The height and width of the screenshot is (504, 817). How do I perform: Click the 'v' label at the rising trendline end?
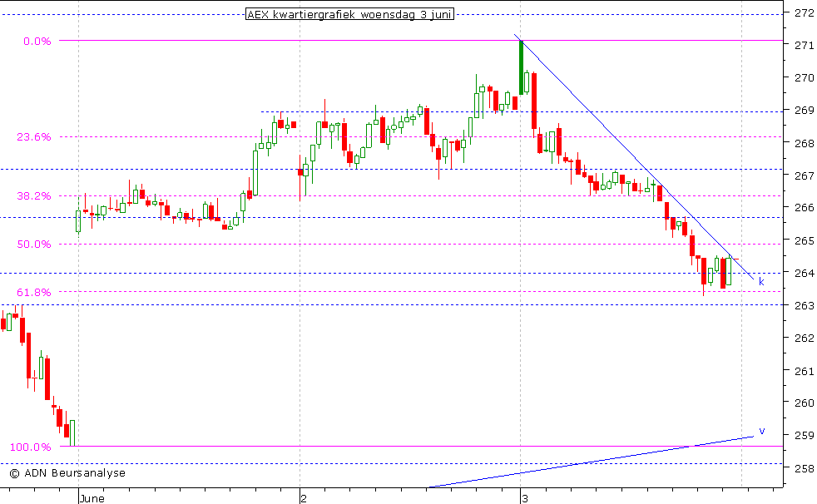[762, 431]
